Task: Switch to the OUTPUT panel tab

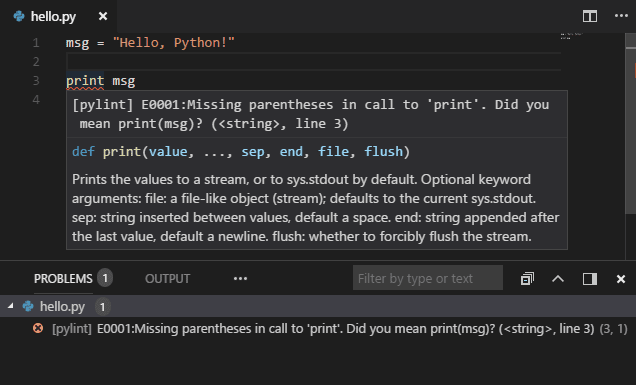Action: (167, 279)
